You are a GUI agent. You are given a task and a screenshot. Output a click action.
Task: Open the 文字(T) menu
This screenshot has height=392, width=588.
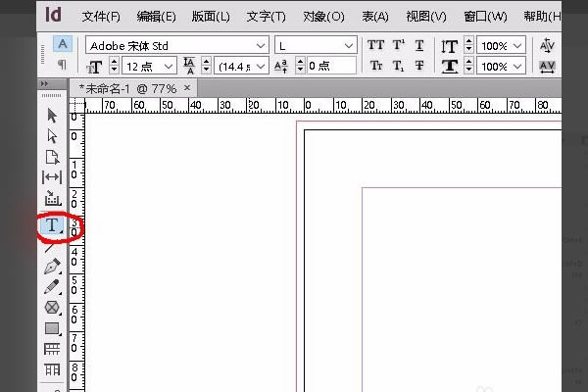(x=266, y=17)
